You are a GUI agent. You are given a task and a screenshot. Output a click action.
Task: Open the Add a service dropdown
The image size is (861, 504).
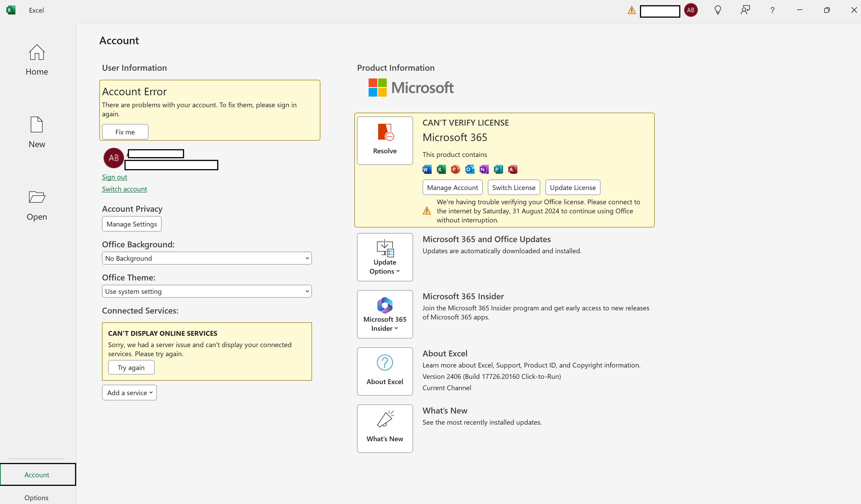click(x=129, y=393)
